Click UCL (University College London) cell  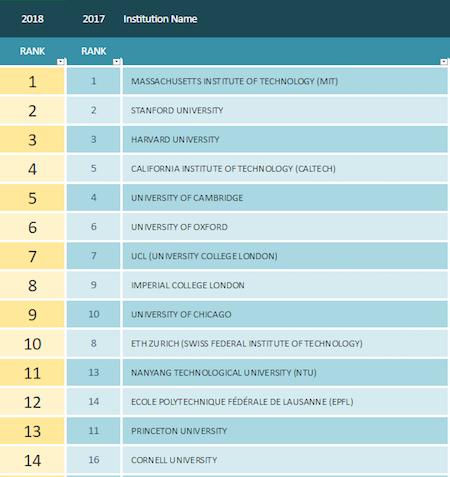(285, 256)
